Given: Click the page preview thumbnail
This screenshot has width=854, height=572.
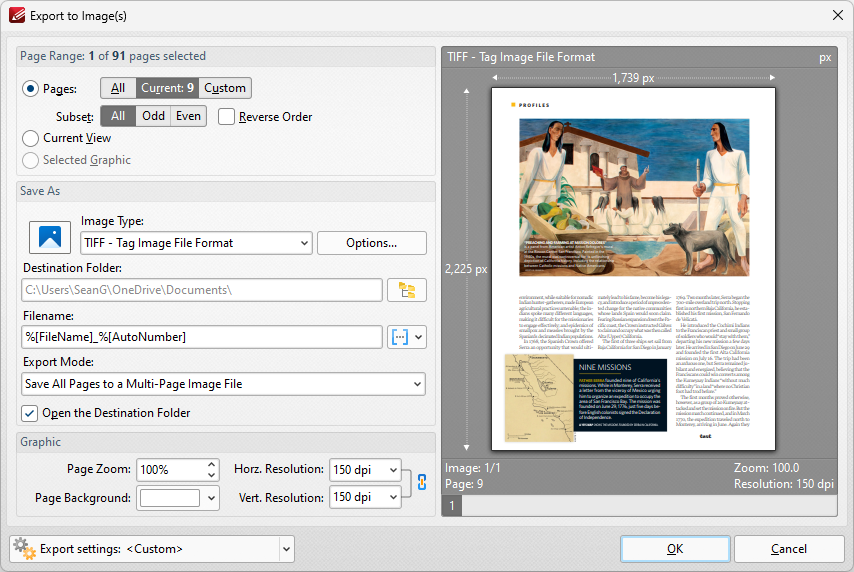Looking at the screenshot, I should point(633,269).
